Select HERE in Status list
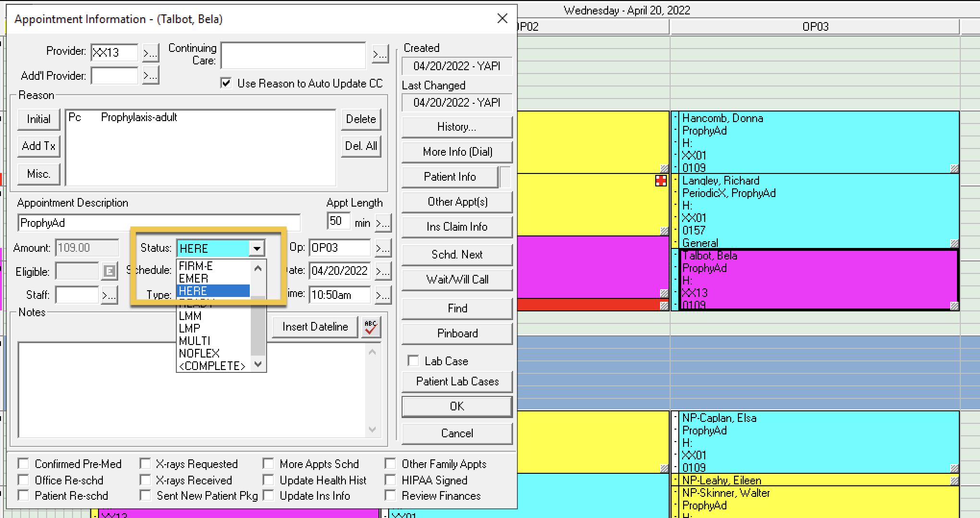Viewport: 980px width, 518px height. 214,291
